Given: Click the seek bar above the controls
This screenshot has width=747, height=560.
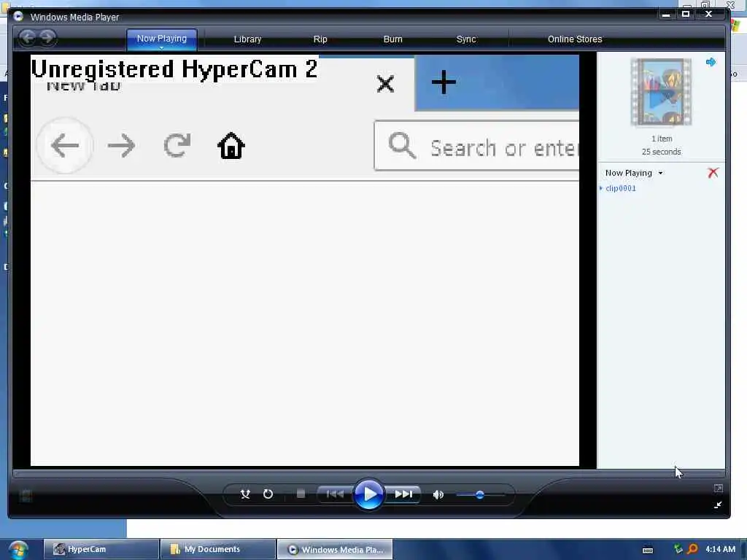Looking at the screenshot, I should [x=368, y=473].
